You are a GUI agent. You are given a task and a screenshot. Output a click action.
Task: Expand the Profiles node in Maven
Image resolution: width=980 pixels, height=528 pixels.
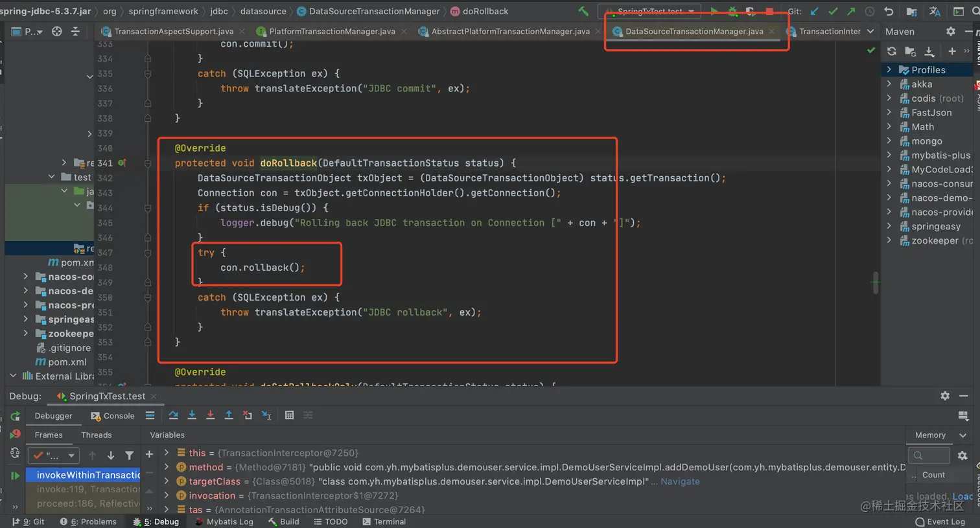[x=889, y=69]
